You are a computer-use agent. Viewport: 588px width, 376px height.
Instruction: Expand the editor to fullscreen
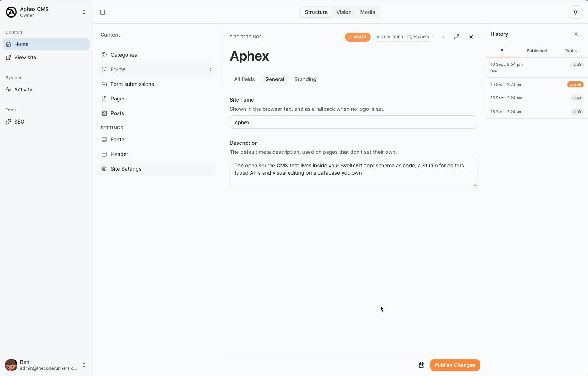457,37
